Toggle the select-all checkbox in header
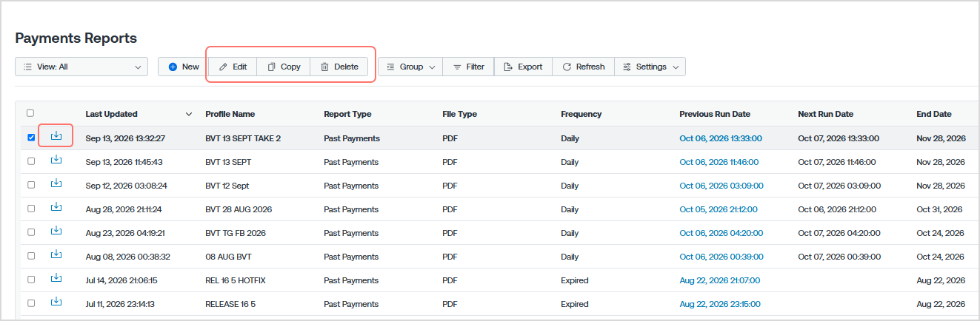 (30, 113)
